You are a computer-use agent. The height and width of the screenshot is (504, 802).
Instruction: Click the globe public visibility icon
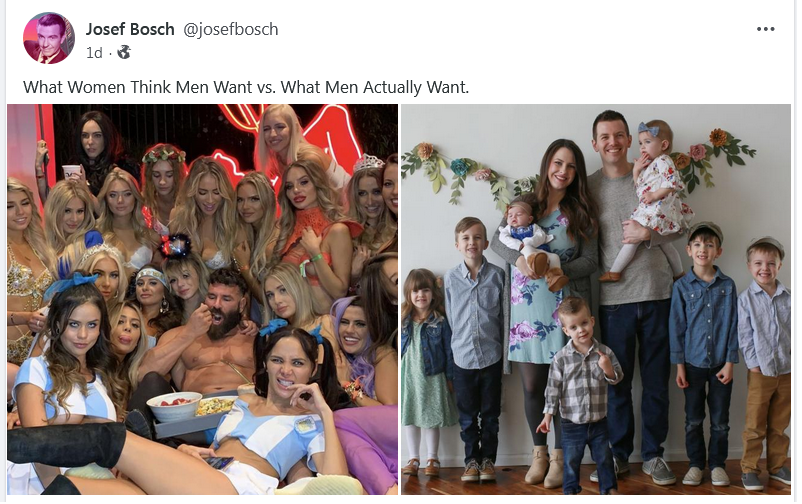click(124, 52)
